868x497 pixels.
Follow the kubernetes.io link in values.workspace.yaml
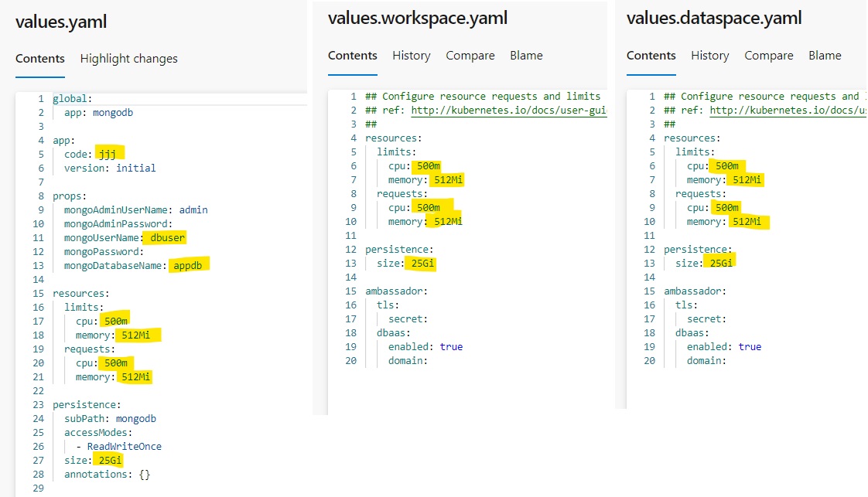(x=508, y=111)
